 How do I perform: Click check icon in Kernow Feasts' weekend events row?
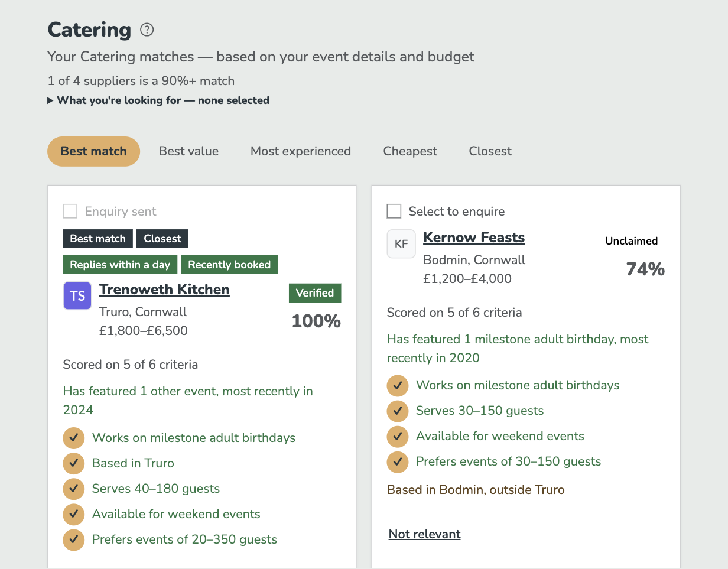point(398,436)
